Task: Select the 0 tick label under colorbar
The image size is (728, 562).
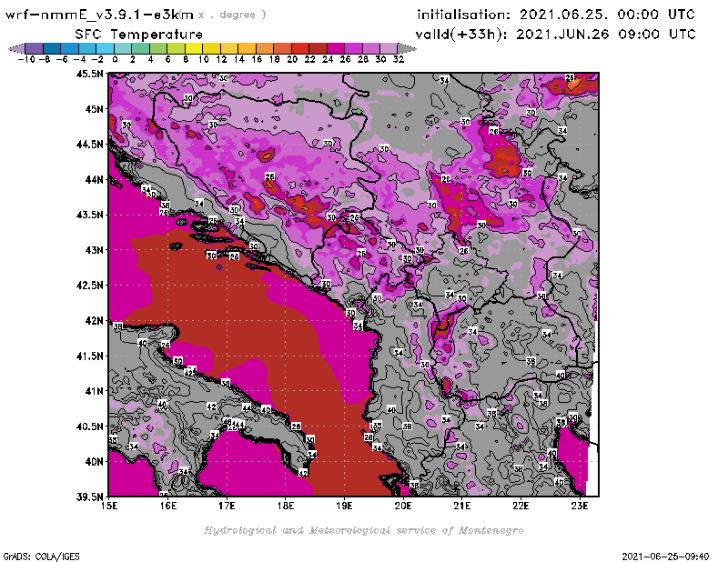Action: (x=115, y=59)
